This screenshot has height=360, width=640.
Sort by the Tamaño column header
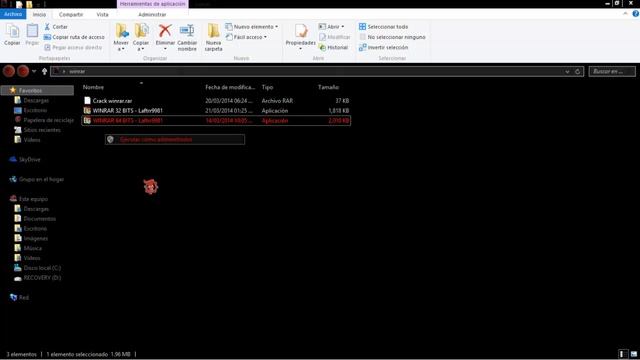[x=329, y=87]
